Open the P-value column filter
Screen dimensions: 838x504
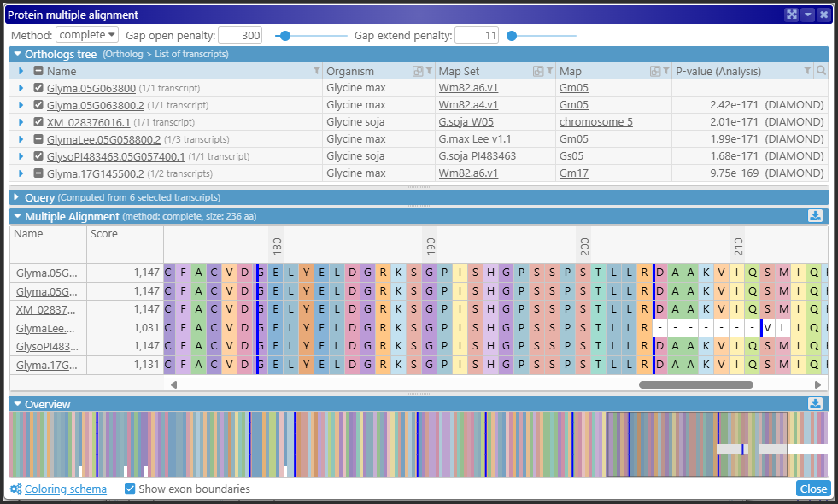(x=807, y=71)
